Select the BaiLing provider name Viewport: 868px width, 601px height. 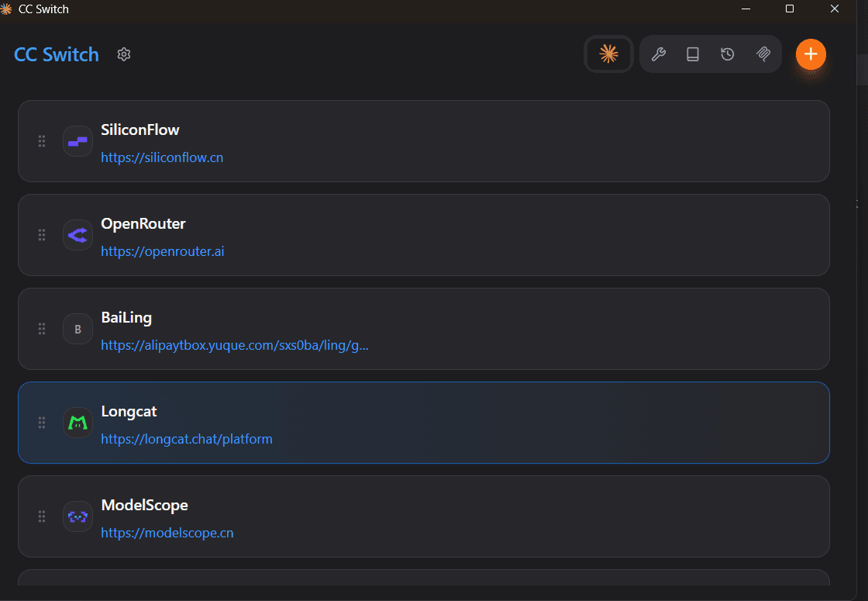pos(126,317)
